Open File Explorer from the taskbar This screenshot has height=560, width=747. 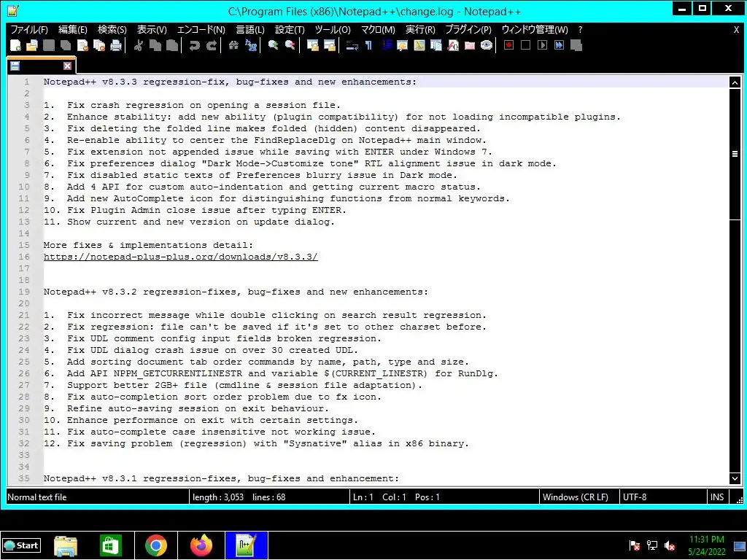point(66,545)
